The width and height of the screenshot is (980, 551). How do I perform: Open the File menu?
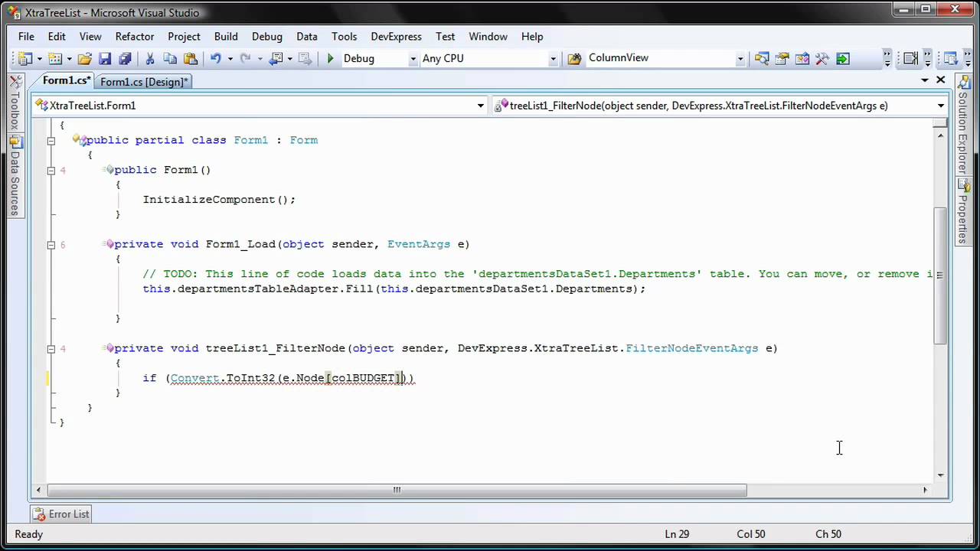point(26,36)
